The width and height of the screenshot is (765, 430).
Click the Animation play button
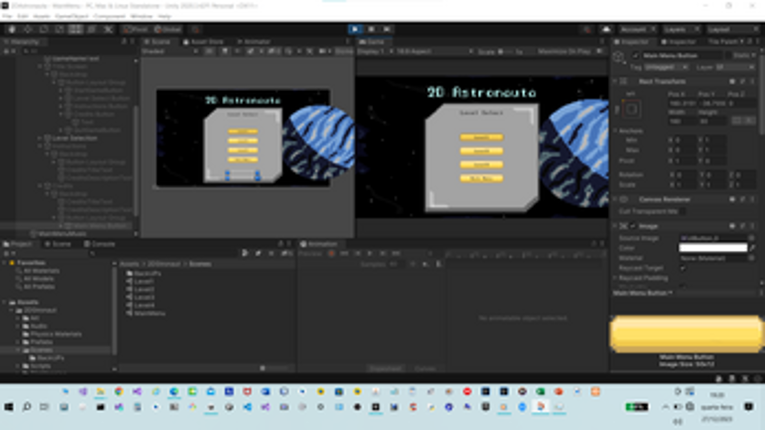coord(370,254)
